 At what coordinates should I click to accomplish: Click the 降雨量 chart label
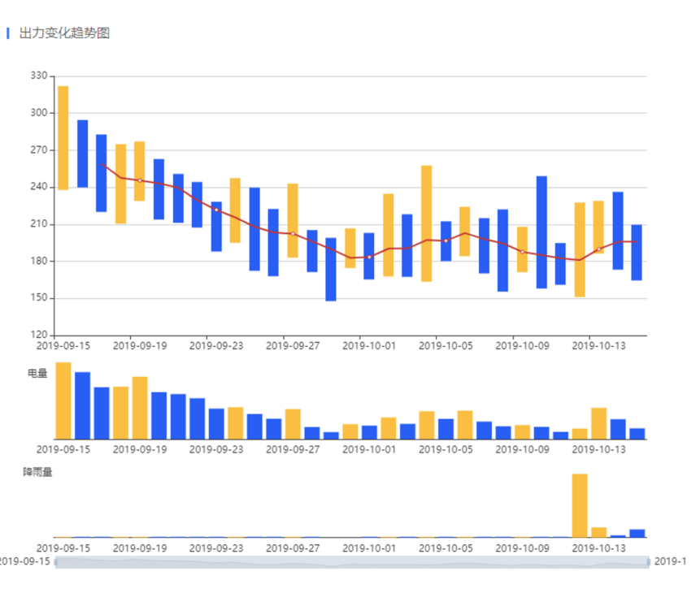tap(37, 472)
